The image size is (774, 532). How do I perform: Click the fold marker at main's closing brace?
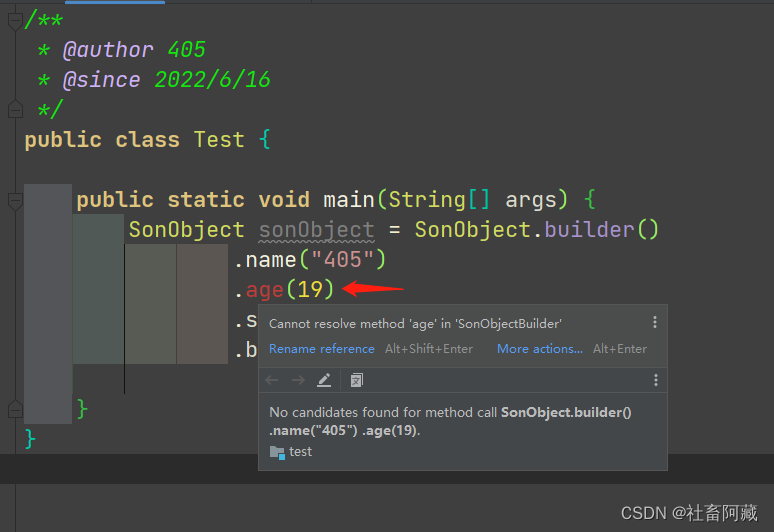(15, 409)
